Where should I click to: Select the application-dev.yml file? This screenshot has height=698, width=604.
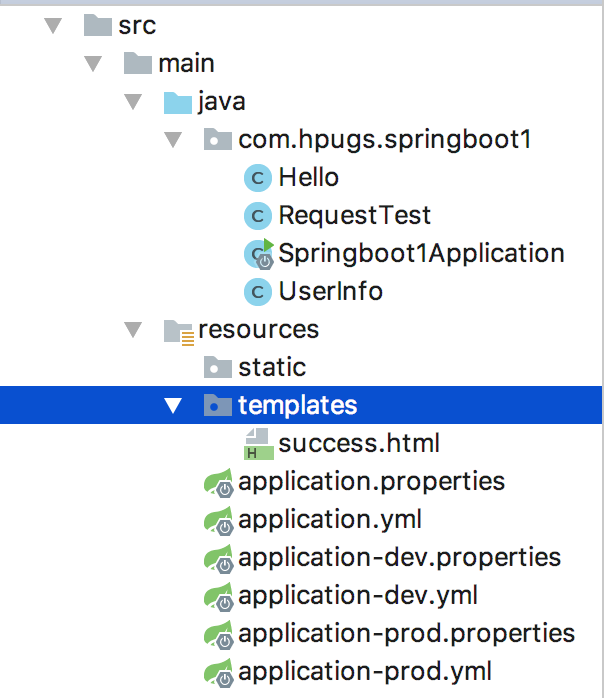pyautogui.click(x=358, y=596)
